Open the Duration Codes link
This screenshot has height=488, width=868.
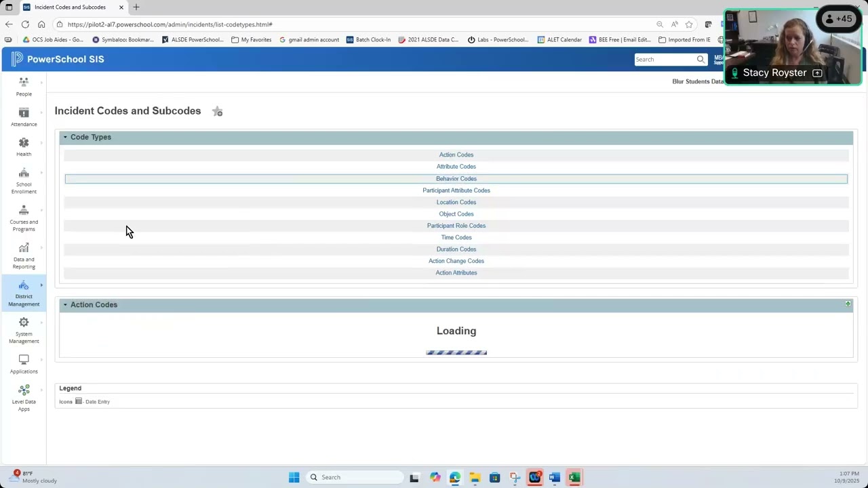[456, 249]
